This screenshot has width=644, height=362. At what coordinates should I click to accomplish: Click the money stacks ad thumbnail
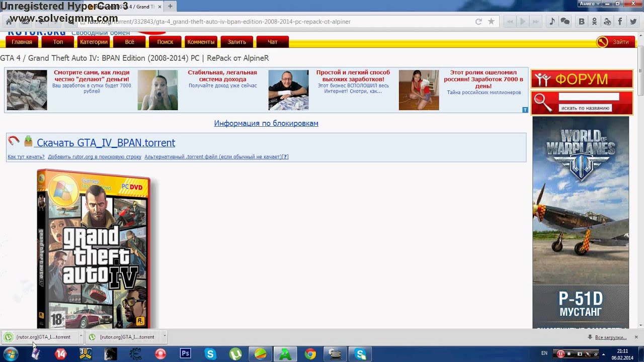[x=27, y=90]
